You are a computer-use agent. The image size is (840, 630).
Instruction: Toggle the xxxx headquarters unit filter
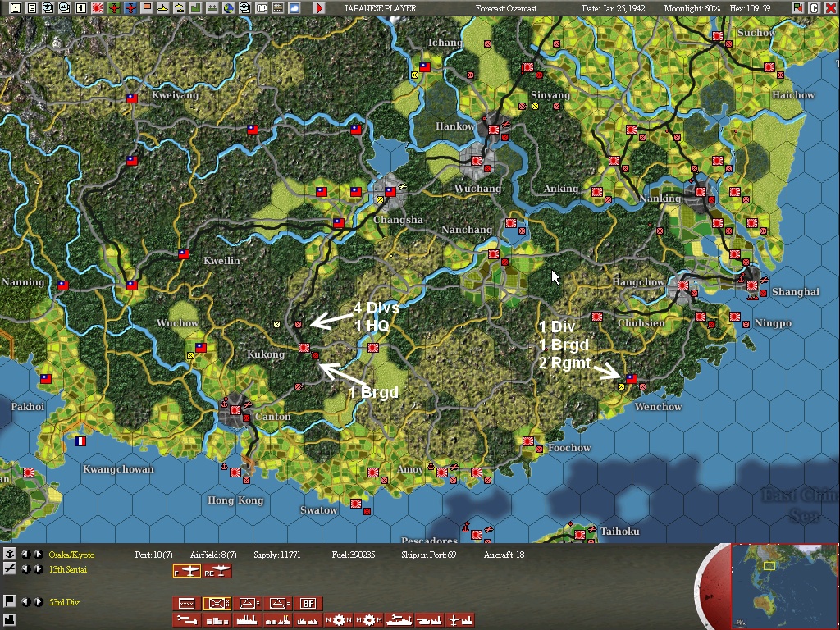pos(186,604)
